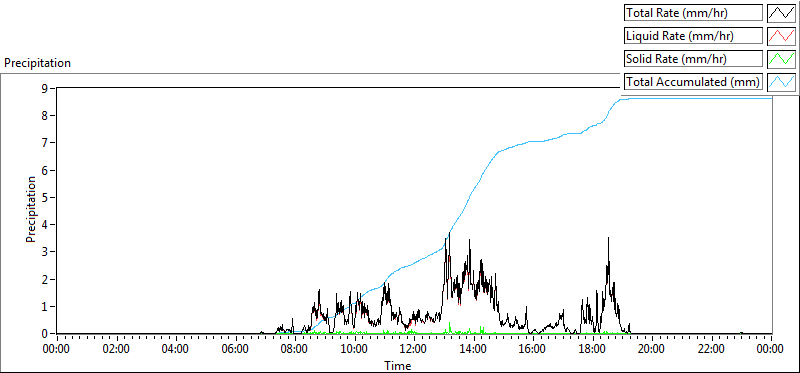
Task: Select the Total Accumulated (mm) legend label
Action: [x=693, y=81]
